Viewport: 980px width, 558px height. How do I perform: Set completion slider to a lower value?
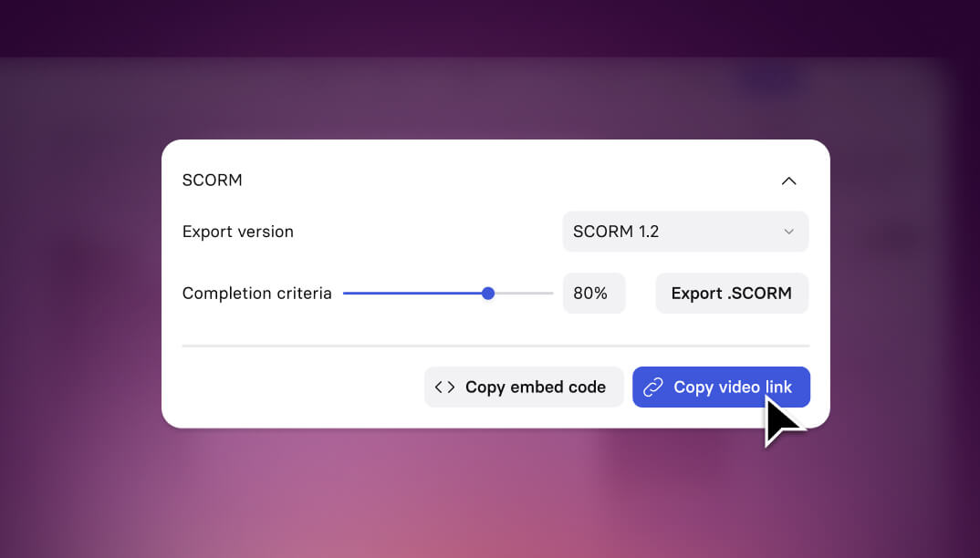(x=411, y=293)
